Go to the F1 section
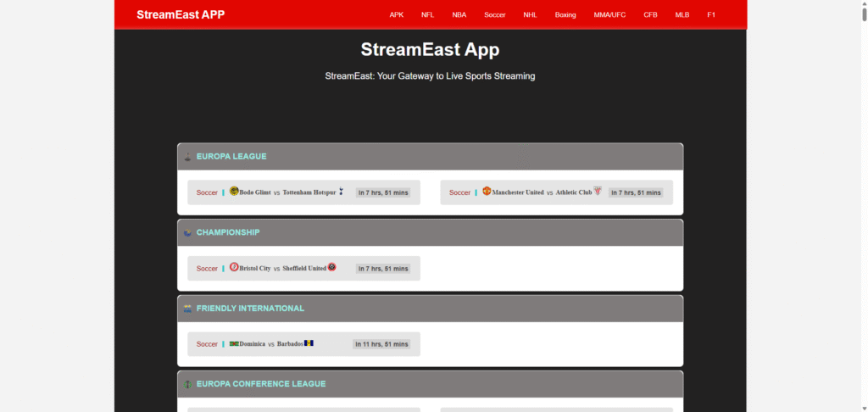Screen dimensions: 868x412 tap(711, 15)
